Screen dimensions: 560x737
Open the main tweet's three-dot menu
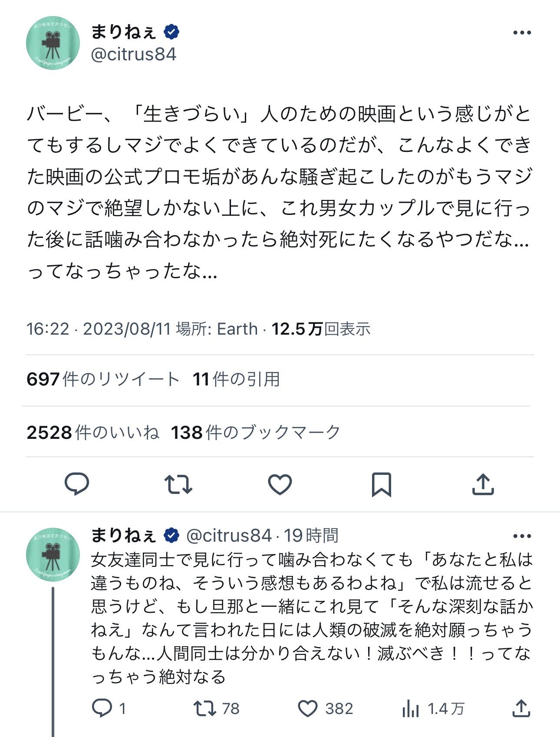(522, 33)
